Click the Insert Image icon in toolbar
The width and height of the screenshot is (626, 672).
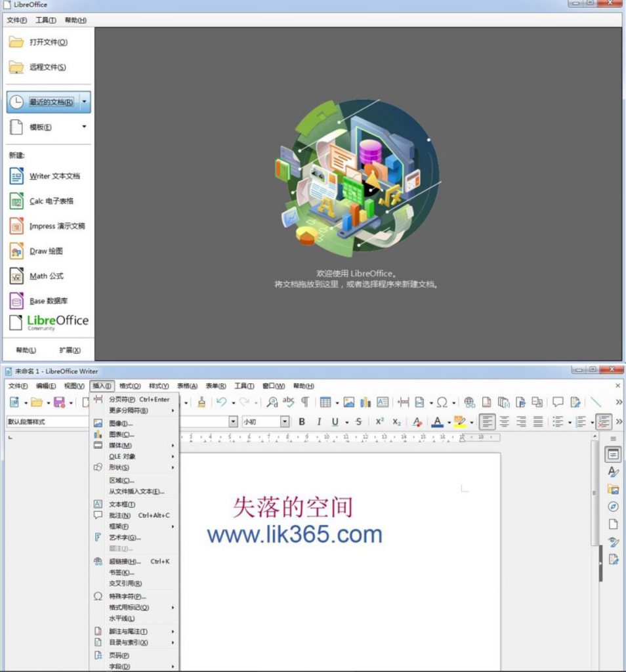[x=349, y=402]
